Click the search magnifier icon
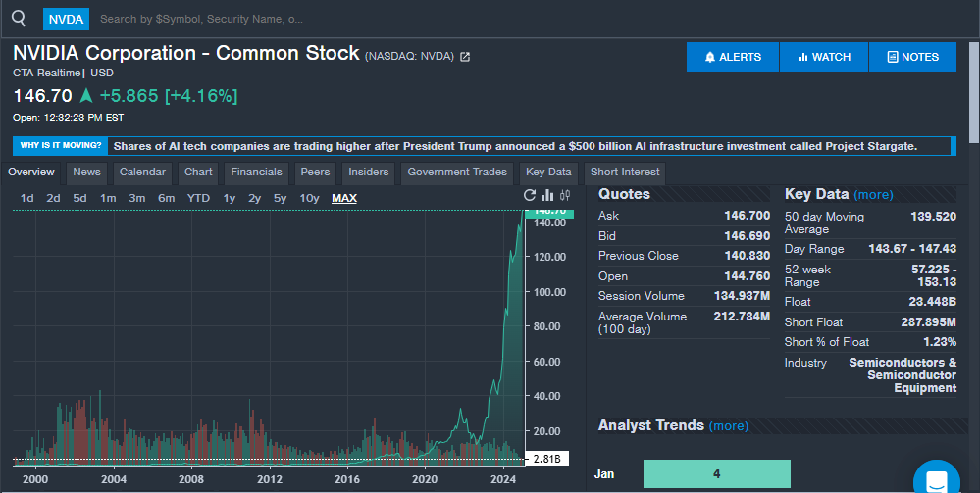 pyautogui.click(x=19, y=18)
